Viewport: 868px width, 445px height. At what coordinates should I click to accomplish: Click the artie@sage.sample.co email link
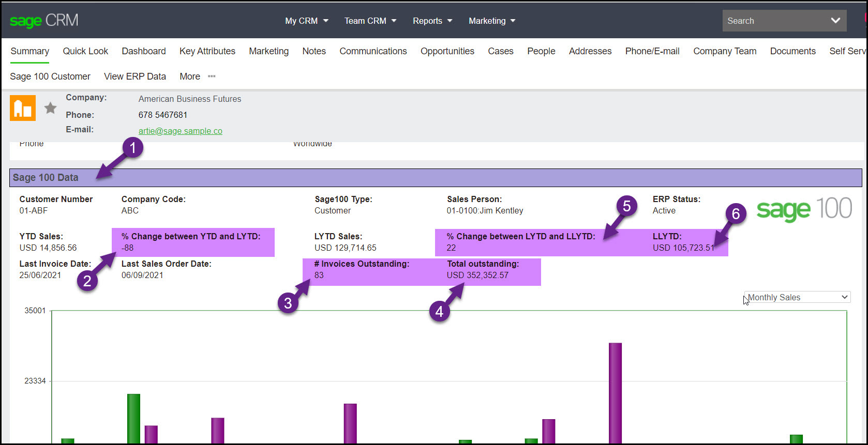[x=181, y=131]
